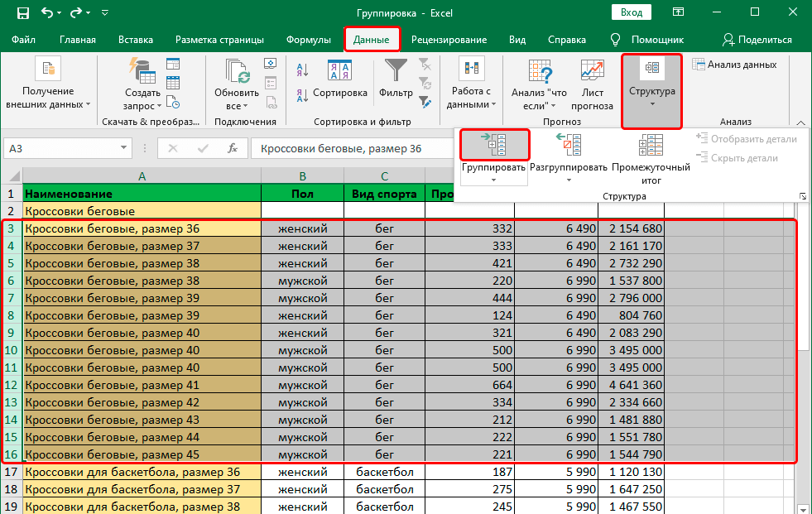Open the Разметка страницы tab

[219, 40]
